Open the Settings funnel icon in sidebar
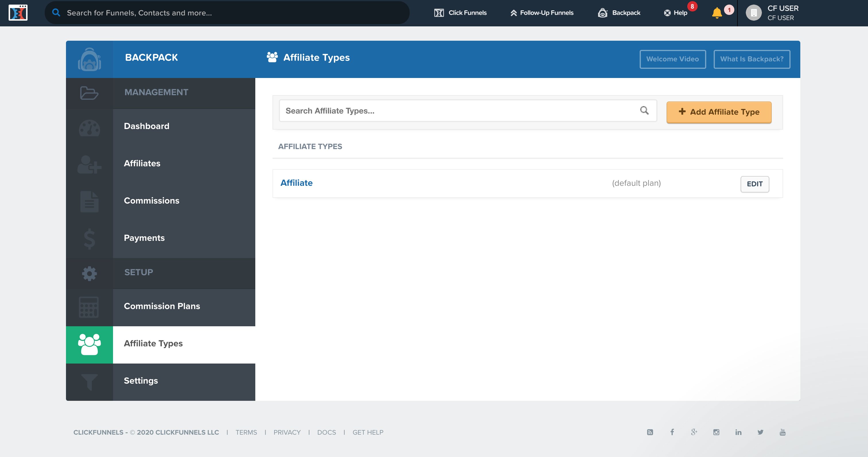The width and height of the screenshot is (868, 457). click(89, 382)
